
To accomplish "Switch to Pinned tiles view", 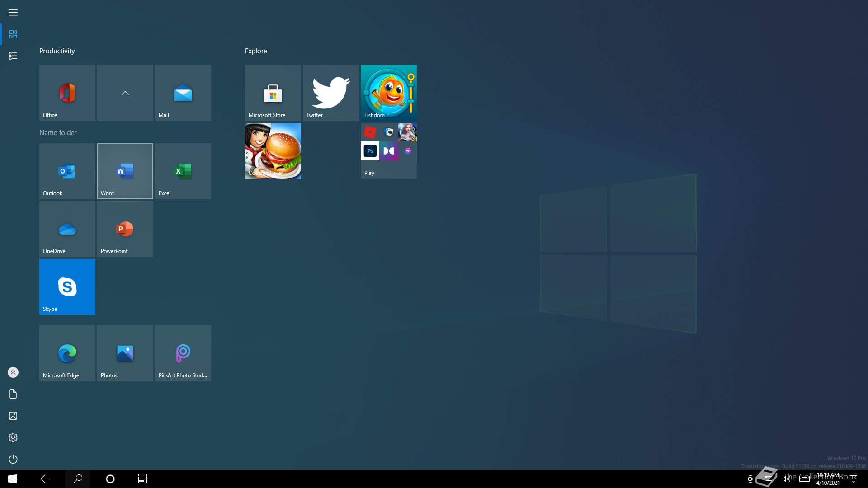I will coord(13,34).
